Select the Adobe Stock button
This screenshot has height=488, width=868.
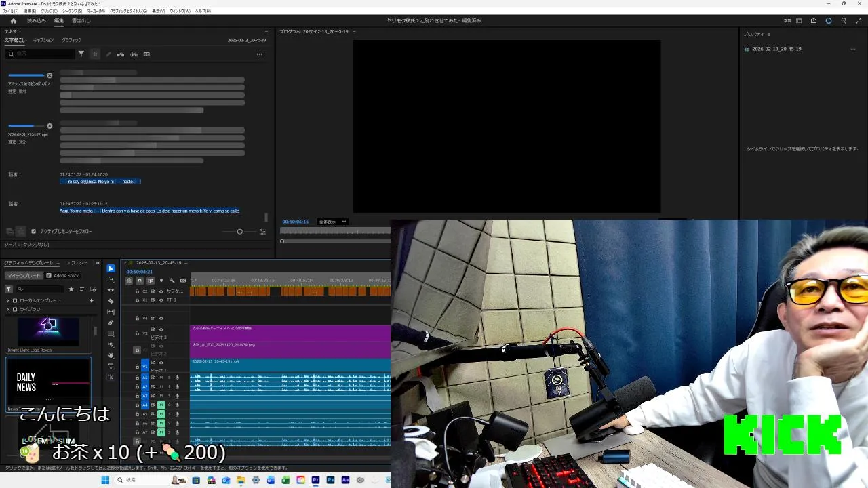point(63,276)
